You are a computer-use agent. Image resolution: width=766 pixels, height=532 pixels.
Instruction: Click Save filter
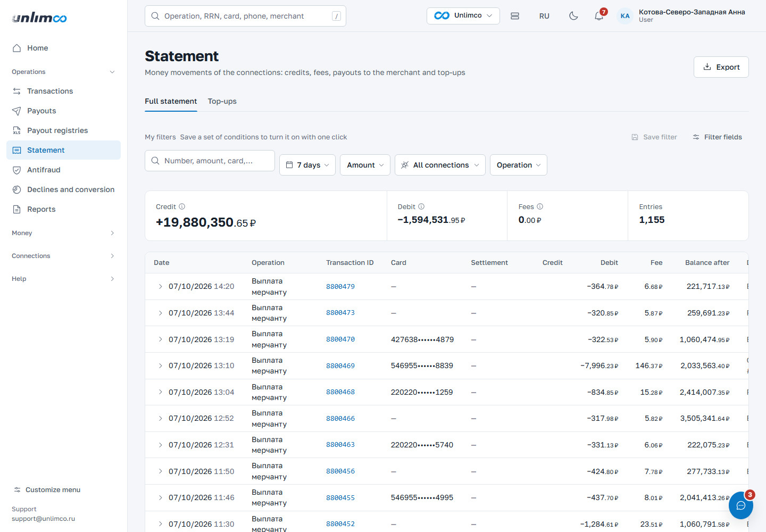click(654, 137)
